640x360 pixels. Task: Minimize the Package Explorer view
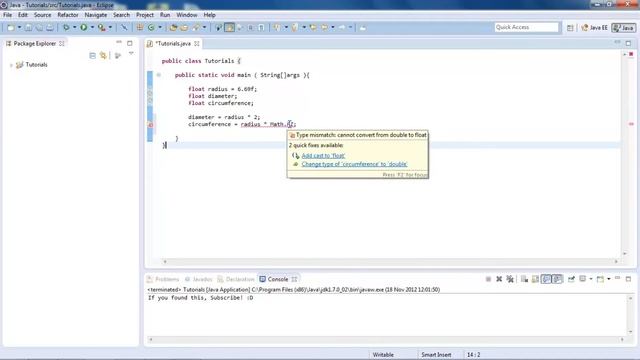[x=119, y=42]
